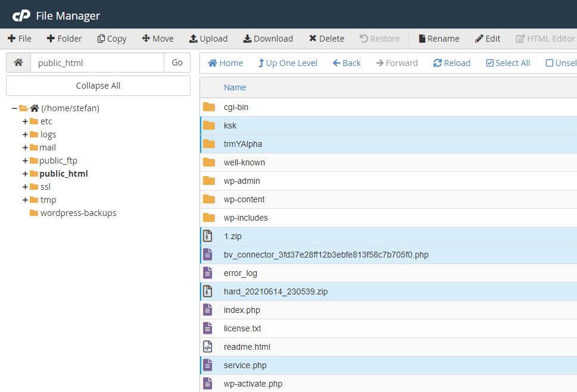
Task: Open the Edit pencil tool
Action: click(x=479, y=39)
